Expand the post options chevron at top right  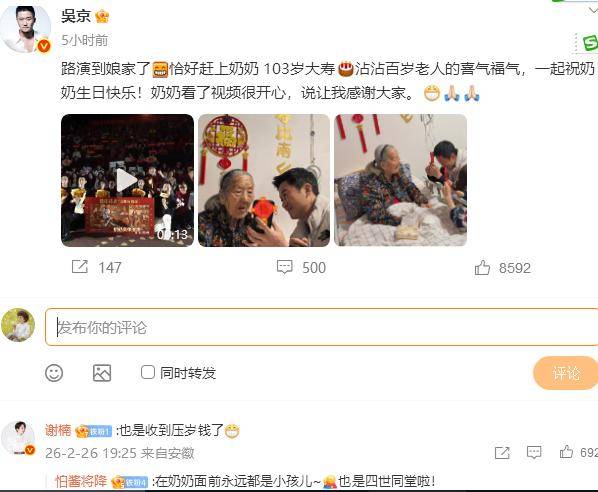click(593, 10)
